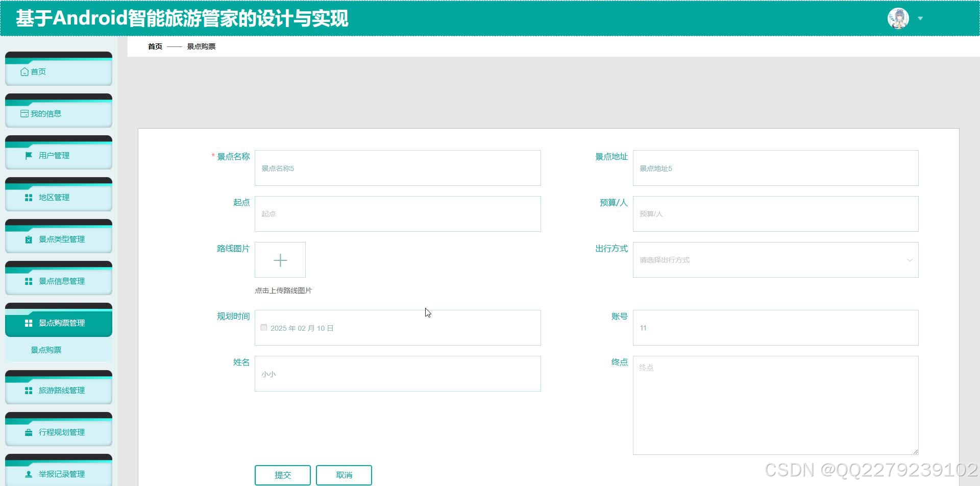Click the 景点购票 breadcrumb

point(201,46)
